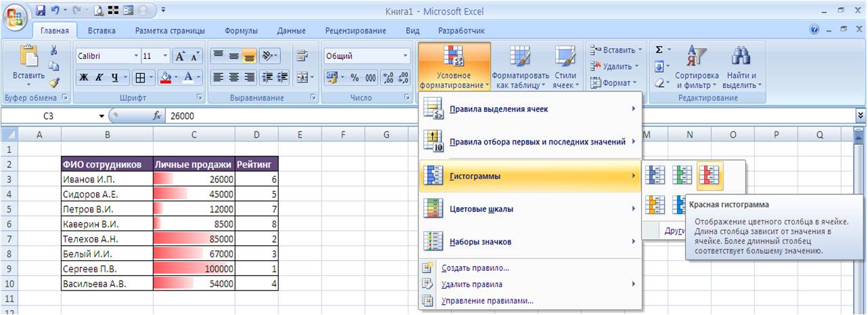868x315 pixels.
Task: Toggle bold formatting (Ж)
Action: (x=83, y=77)
